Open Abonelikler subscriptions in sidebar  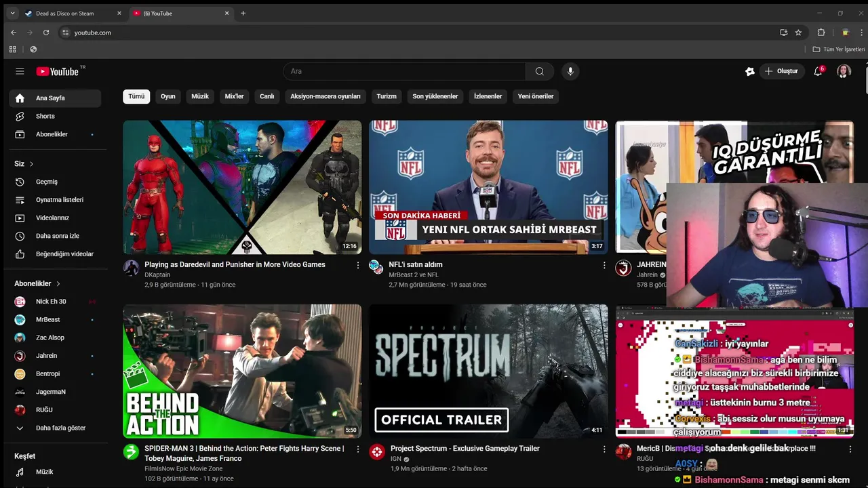pyautogui.click(x=56, y=134)
